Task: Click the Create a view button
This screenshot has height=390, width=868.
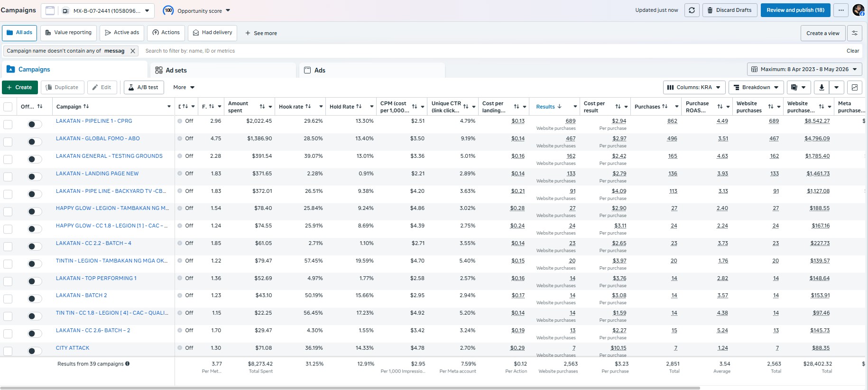Action: tap(823, 33)
